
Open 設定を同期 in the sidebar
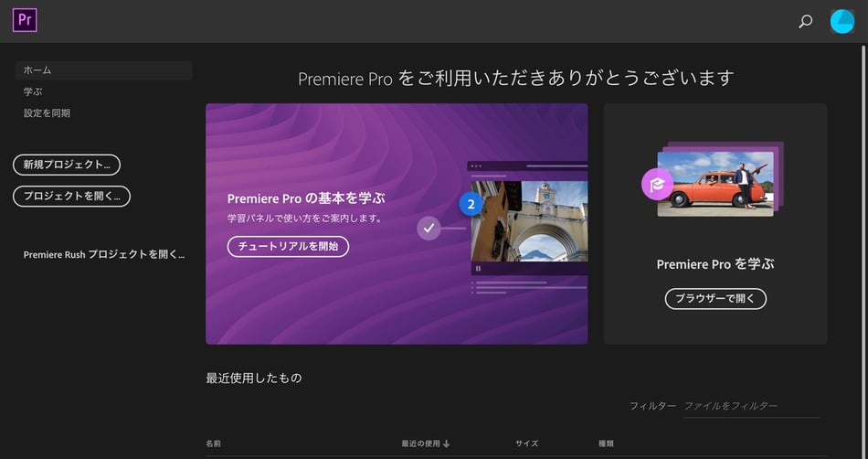tap(47, 113)
